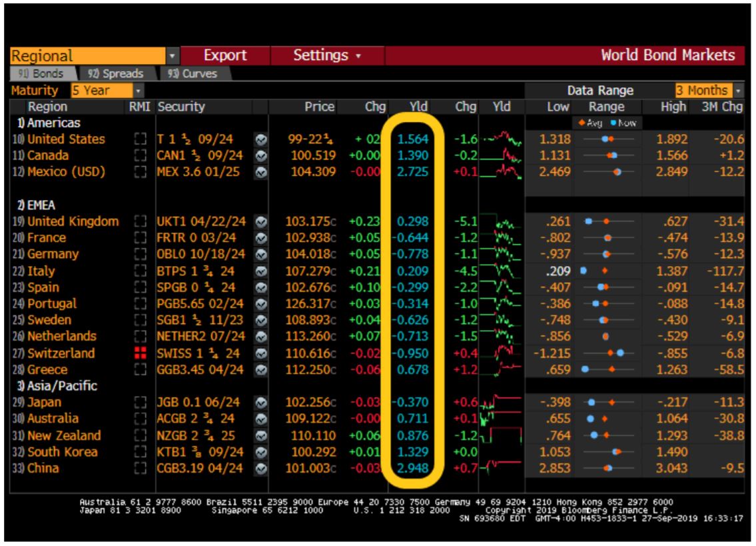Click the chart icon in the Australia row
This screenshot has height=546, width=756.
click(x=261, y=419)
